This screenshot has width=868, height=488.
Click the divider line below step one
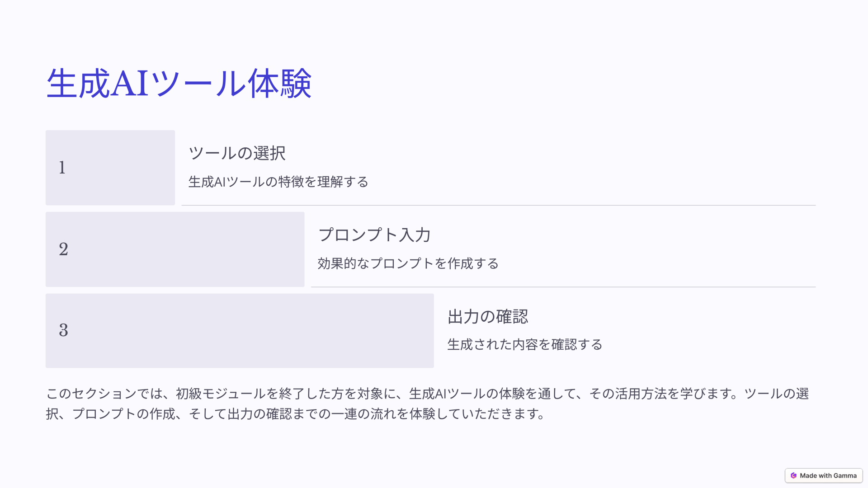tap(498, 206)
